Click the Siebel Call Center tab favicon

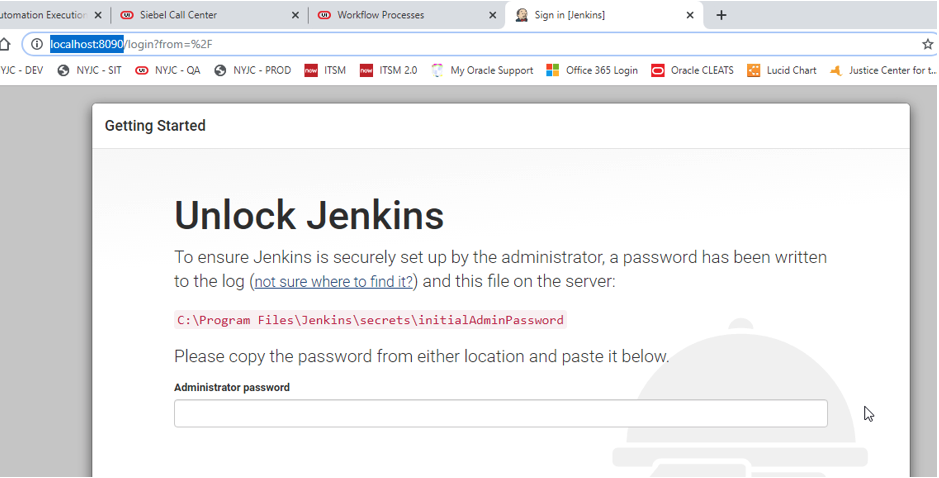pos(126,15)
